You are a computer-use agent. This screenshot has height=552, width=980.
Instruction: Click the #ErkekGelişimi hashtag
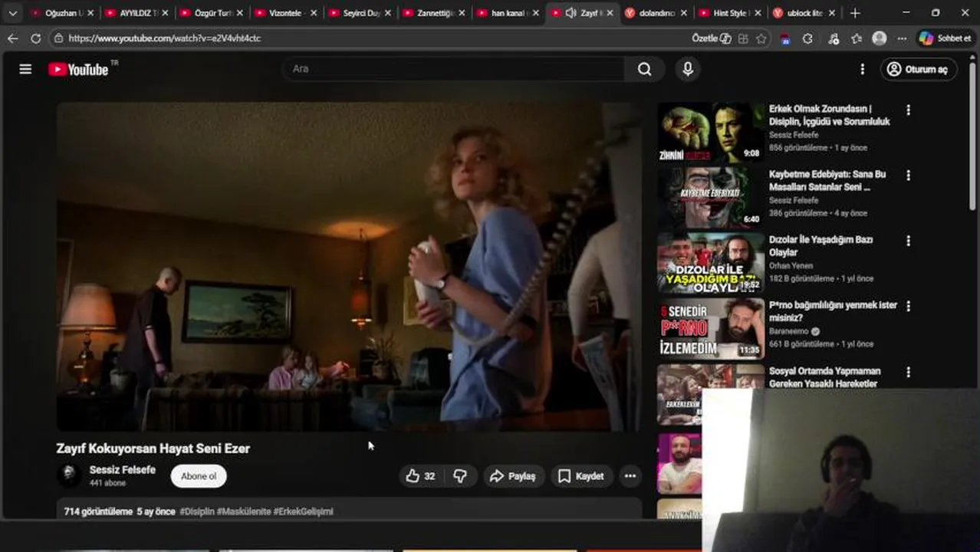click(x=303, y=511)
